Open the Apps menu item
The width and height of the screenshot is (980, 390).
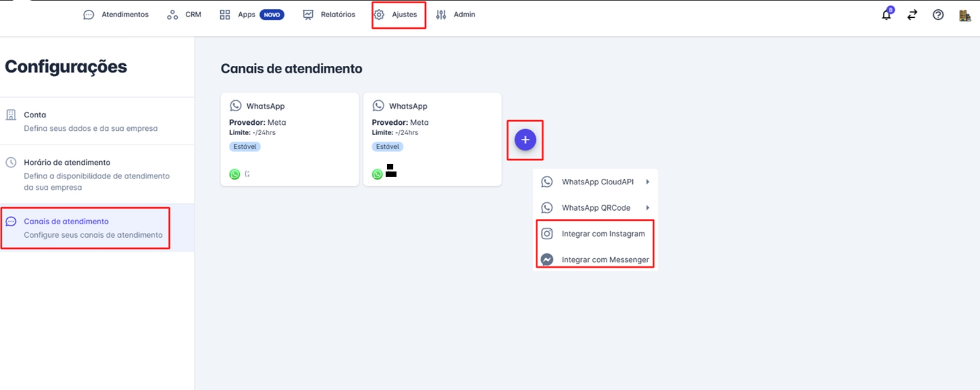246,15
